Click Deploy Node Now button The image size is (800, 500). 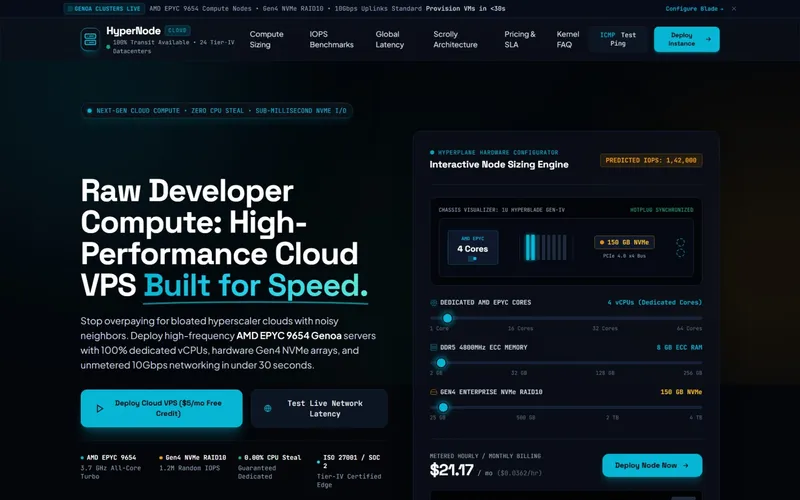[x=652, y=465]
